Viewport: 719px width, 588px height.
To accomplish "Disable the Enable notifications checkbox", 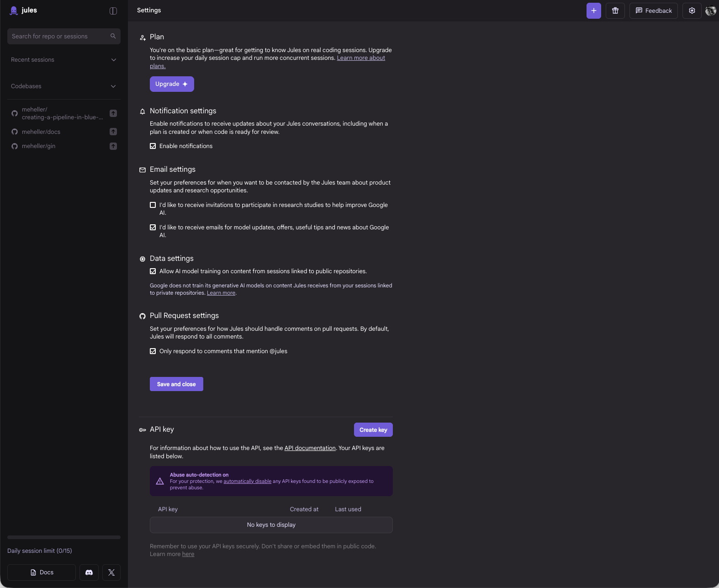I will click(x=153, y=146).
